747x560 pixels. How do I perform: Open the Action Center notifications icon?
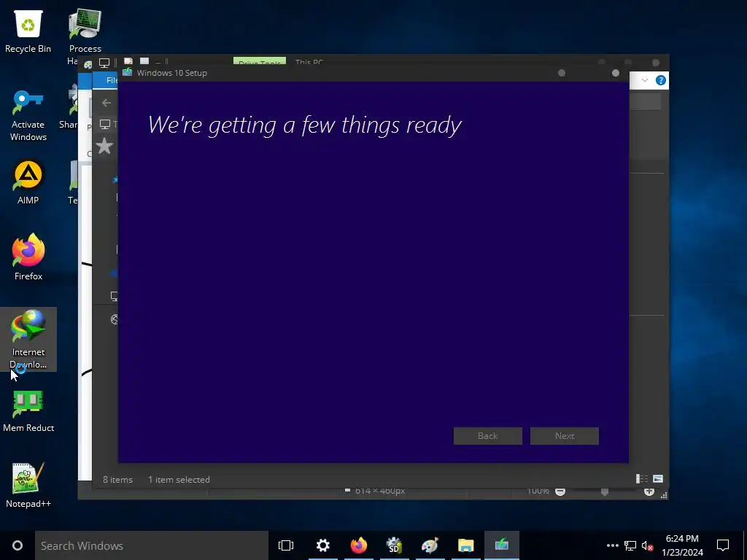[723, 545]
